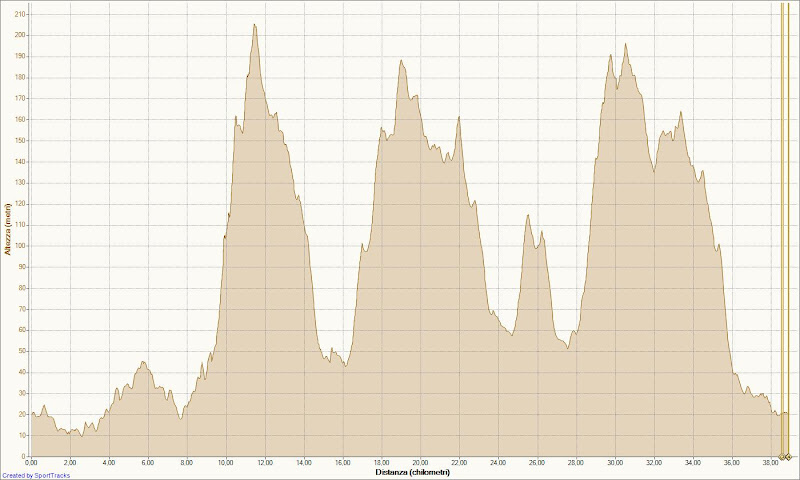The height and width of the screenshot is (480, 800).
Task: Click the 110 altitude axis label
Action: [x=20, y=225]
